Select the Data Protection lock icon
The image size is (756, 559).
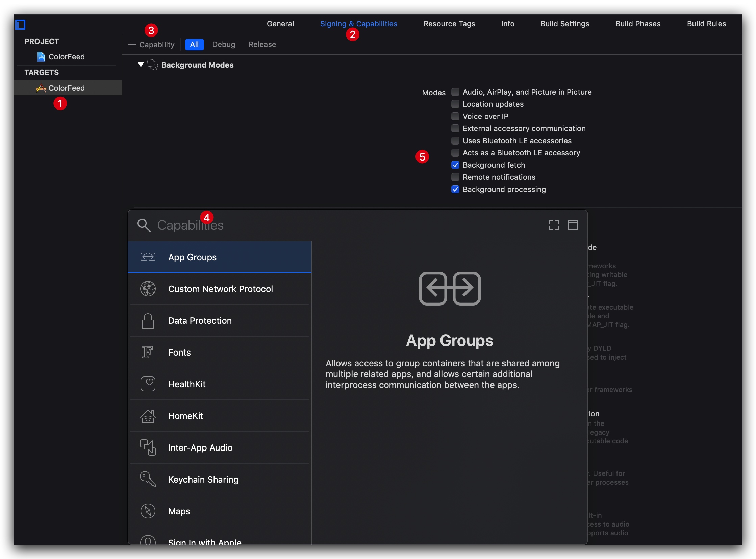[x=148, y=320]
